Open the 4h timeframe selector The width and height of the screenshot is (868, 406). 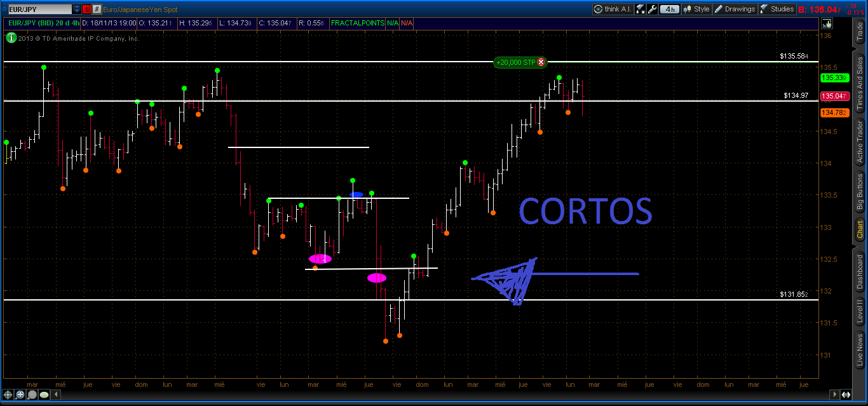tap(668, 9)
